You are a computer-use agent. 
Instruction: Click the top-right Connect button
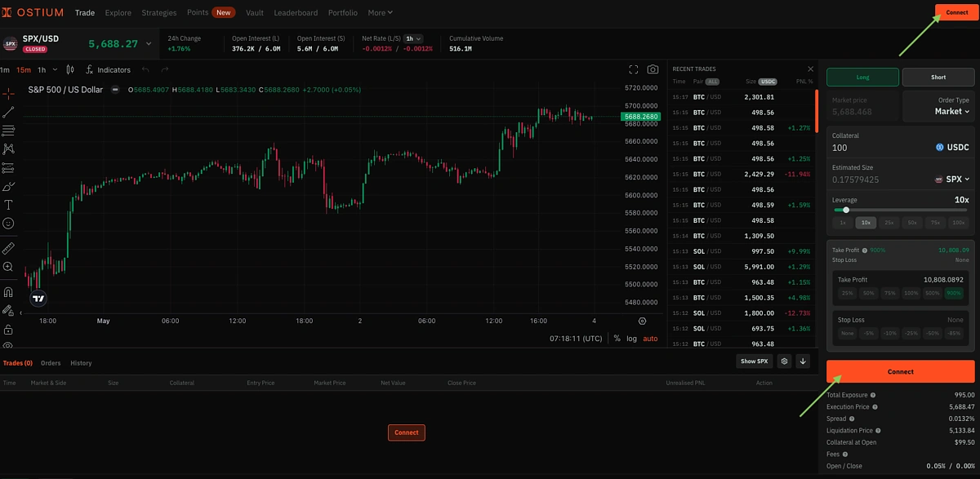pyautogui.click(x=956, y=13)
